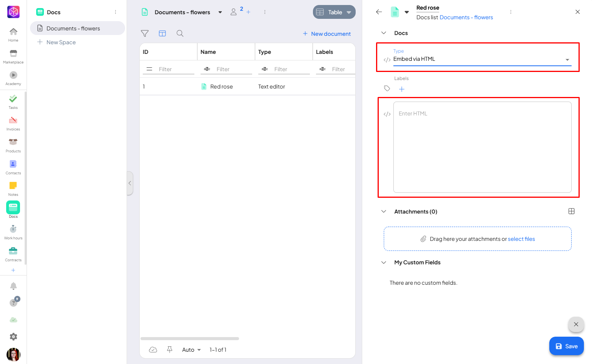592x364 pixels.
Task: Open the settings gear icon
Action: tap(13, 337)
